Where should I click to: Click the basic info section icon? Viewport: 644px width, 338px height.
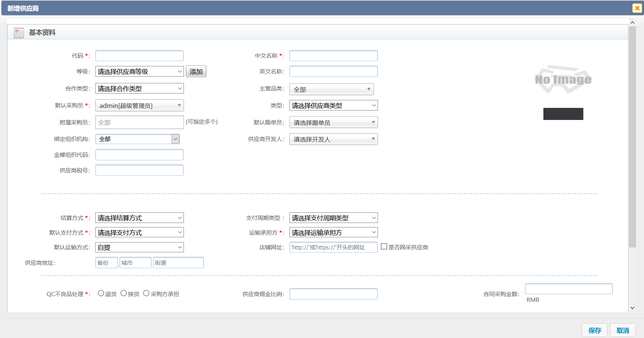point(18,33)
